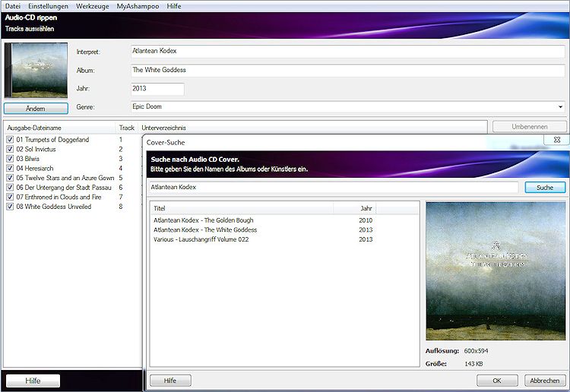Deselect the 08 White Goddess Unveiled track
Screen dimensions: 570x392
pyautogui.click(x=10, y=207)
